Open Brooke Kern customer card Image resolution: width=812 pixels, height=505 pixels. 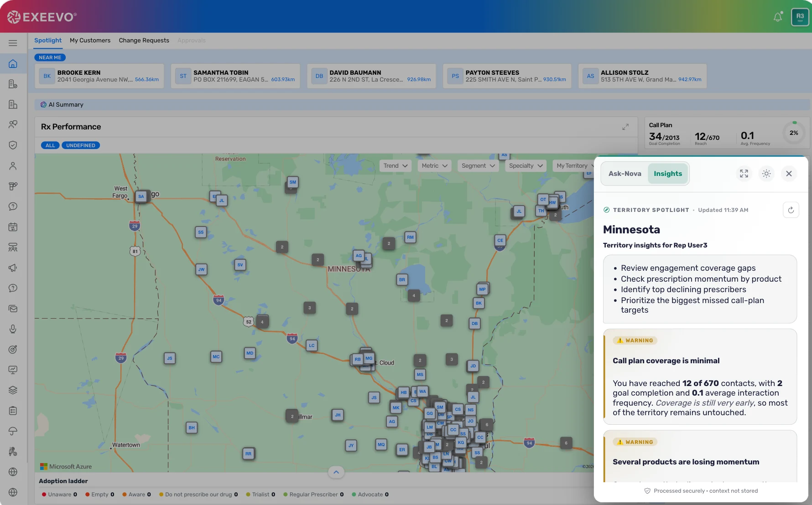(x=99, y=76)
